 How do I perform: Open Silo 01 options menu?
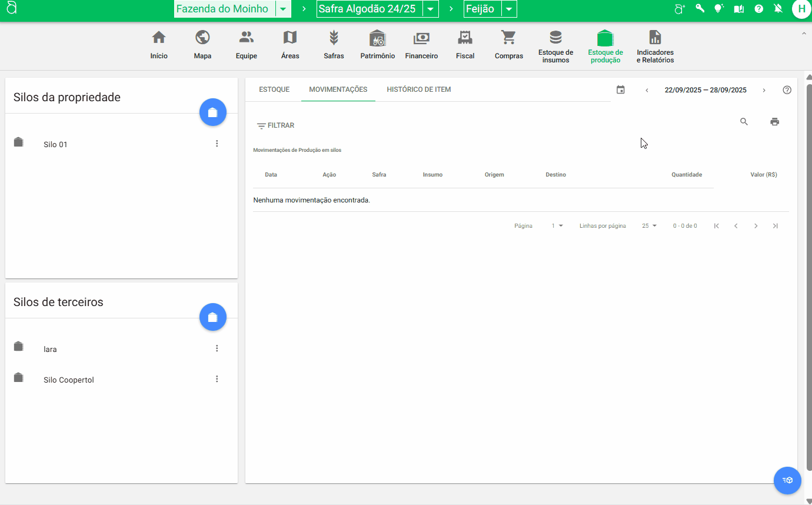217,144
